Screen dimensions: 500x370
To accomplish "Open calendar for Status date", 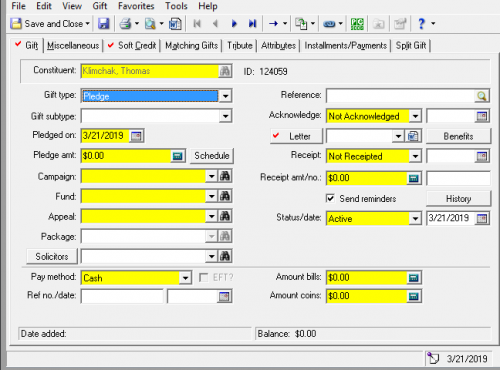I will [x=482, y=219].
